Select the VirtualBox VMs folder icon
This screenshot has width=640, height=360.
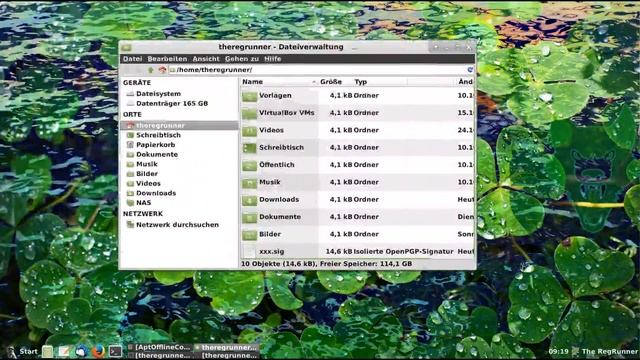[249, 113]
